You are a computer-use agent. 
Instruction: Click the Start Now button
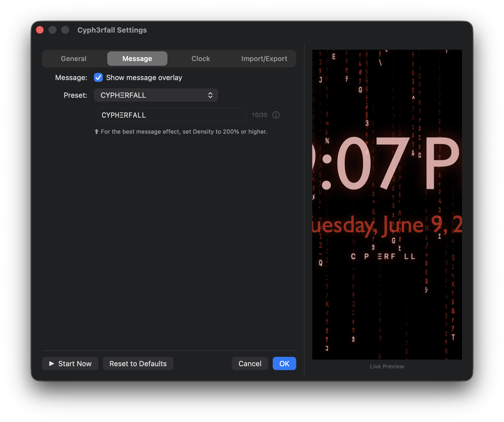coord(70,363)
